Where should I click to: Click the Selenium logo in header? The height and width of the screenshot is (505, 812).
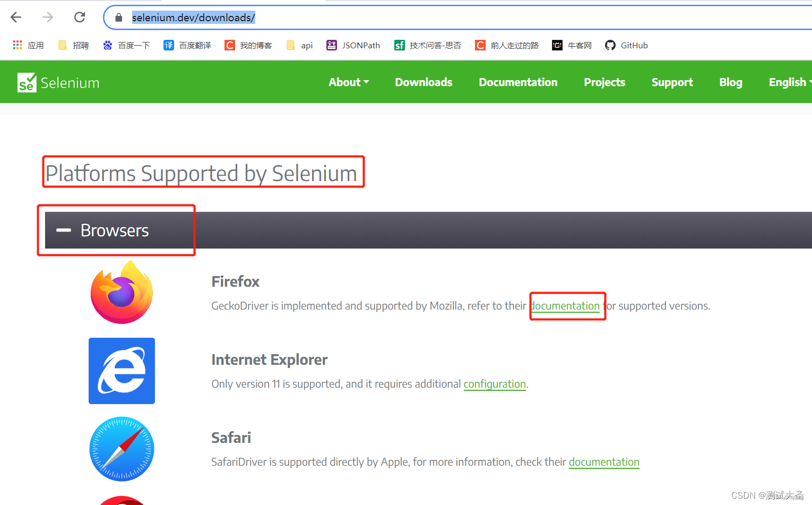pos(58,82)
